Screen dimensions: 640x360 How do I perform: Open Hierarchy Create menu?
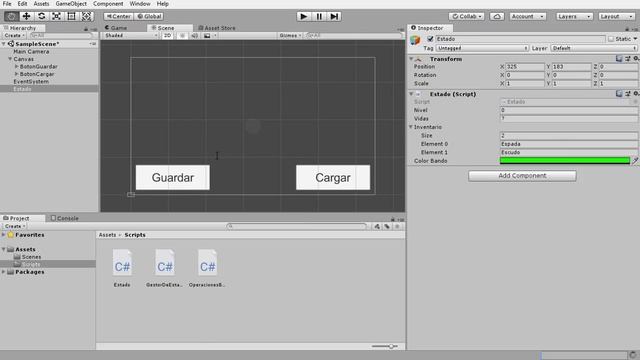coord(15,36)
